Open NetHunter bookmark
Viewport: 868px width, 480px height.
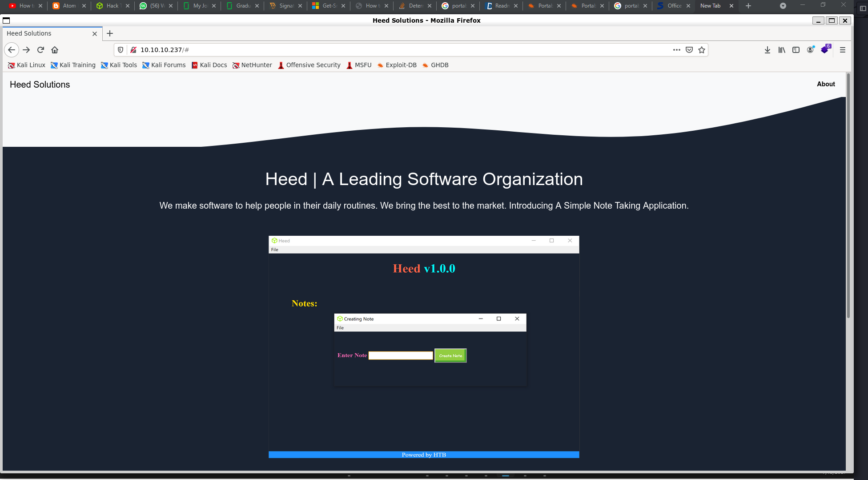pos(252,65)
